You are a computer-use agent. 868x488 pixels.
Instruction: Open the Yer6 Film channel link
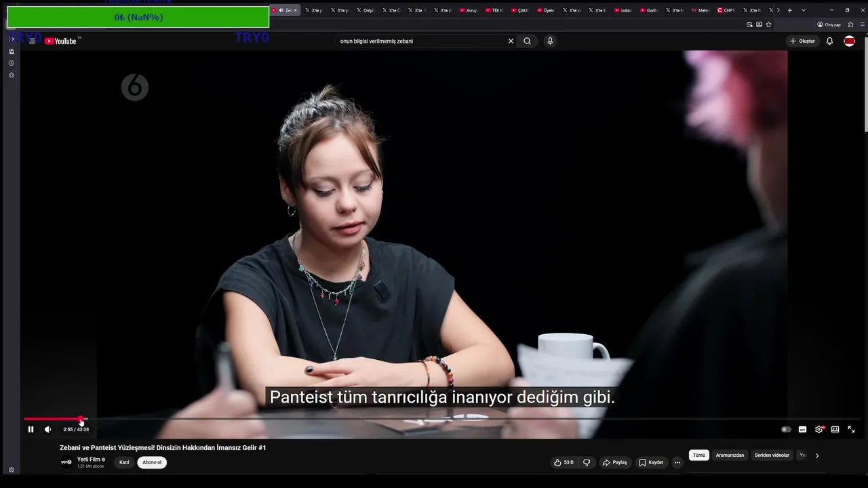coord(88,460)
